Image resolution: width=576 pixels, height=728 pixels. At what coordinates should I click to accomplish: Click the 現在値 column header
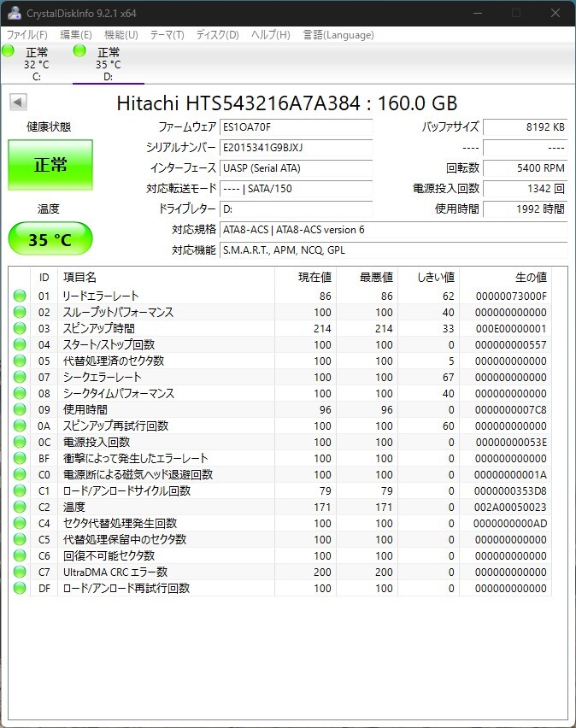tap(306, 277)
